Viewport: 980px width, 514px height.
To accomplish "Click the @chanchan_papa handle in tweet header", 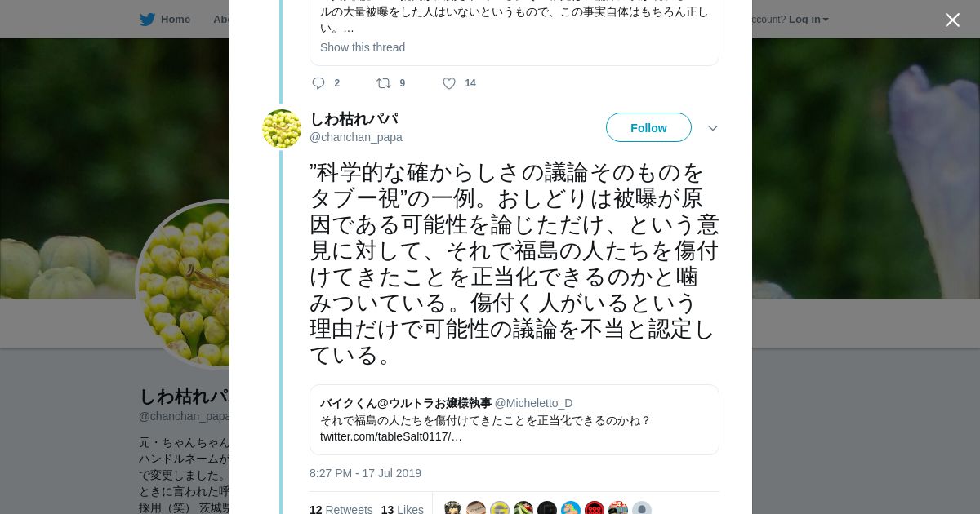I will [356, 137].
